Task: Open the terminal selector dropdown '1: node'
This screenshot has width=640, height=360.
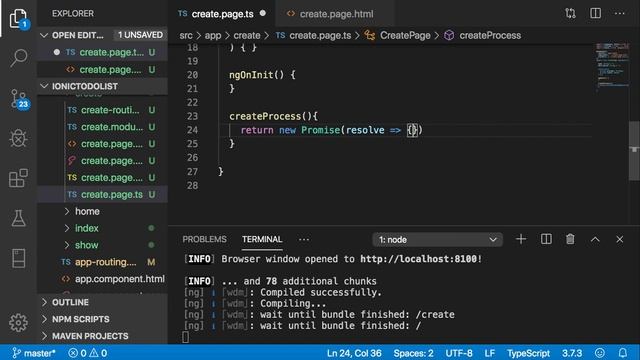Action: coord(437,240)
